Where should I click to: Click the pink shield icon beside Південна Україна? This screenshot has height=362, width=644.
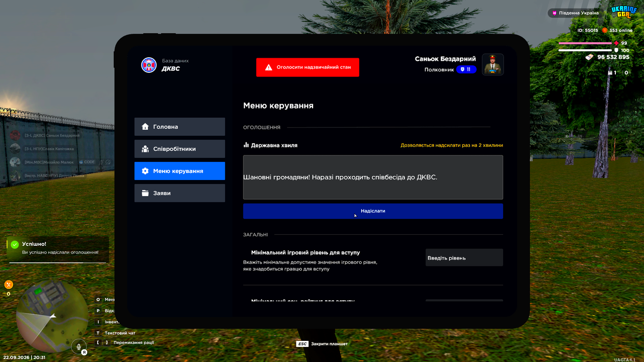(554, 13)
